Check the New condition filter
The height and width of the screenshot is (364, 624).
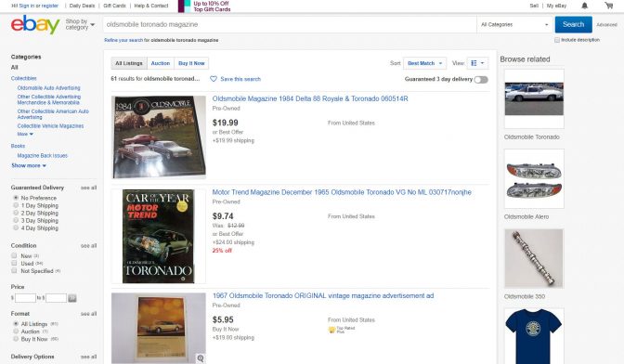14,255
